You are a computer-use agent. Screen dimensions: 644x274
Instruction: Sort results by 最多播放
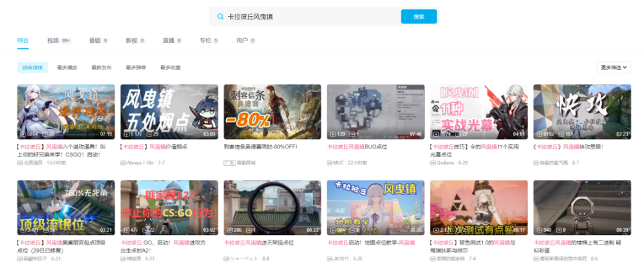(x=67, y=67)
